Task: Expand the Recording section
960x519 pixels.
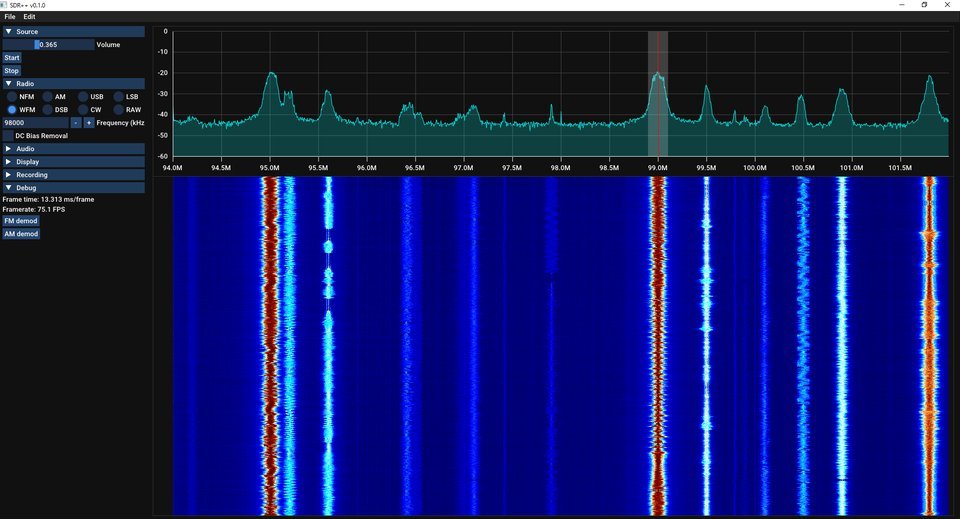Action: click(x=73, y=175)
